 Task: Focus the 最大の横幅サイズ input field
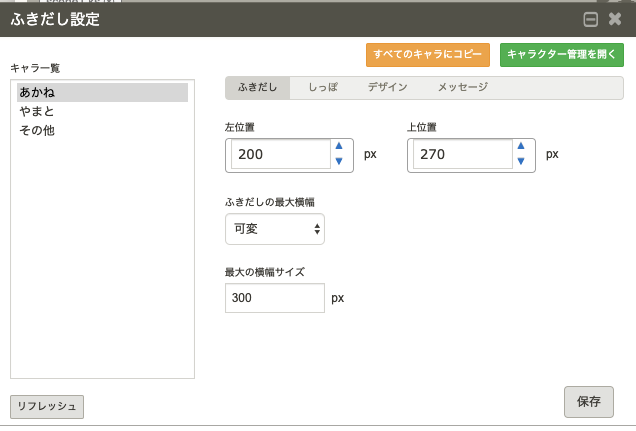pos(275,298)
